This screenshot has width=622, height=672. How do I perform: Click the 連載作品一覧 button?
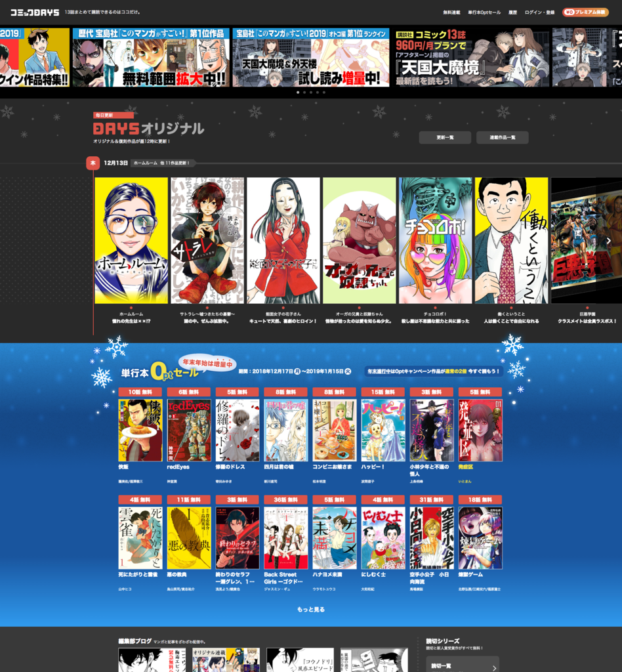tap(503, 138)
